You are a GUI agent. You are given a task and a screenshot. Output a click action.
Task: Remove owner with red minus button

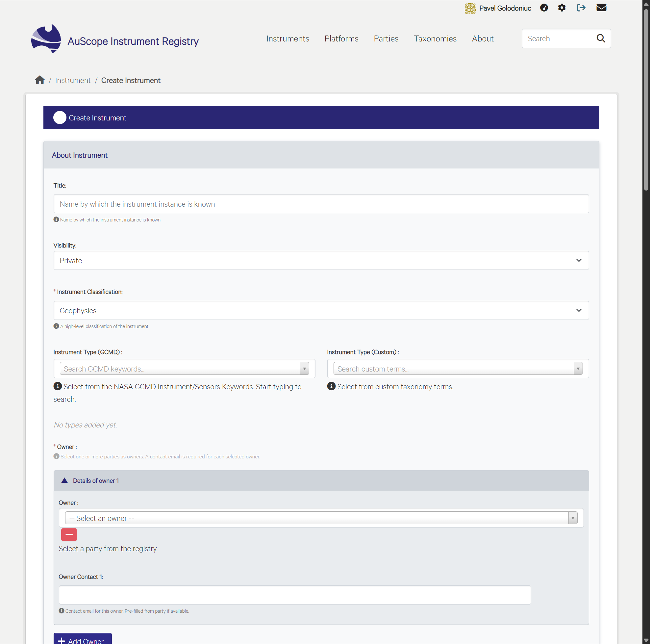pos(69,534)
